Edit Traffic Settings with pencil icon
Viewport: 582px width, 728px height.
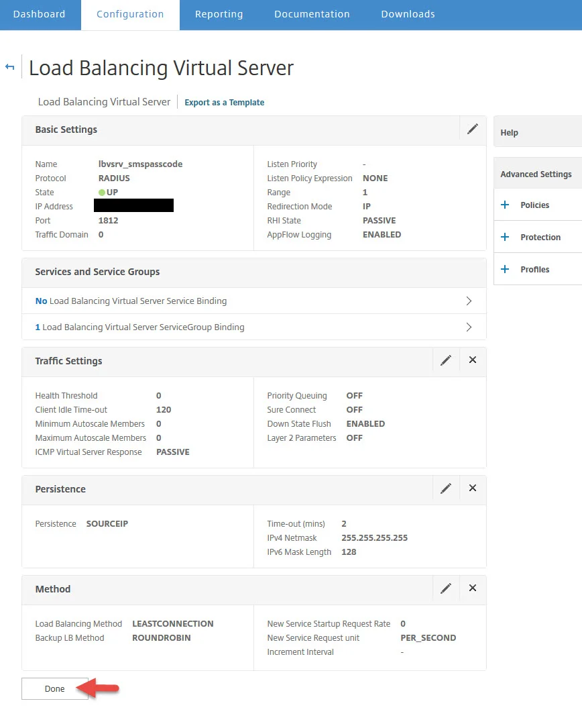coord(445,360)
